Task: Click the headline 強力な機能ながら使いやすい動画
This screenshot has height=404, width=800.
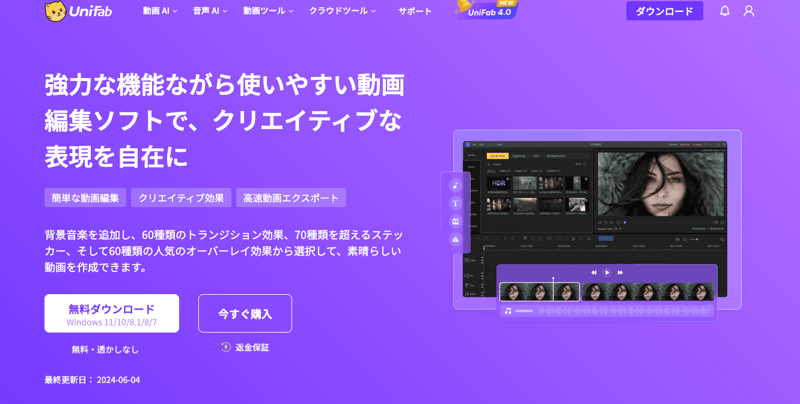Action: pyautogui.click(x=224, y=85)
